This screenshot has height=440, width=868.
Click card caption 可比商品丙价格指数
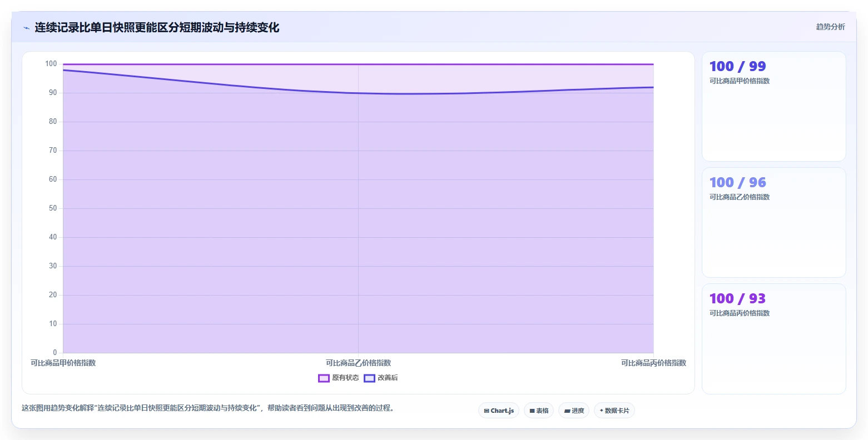740,313
